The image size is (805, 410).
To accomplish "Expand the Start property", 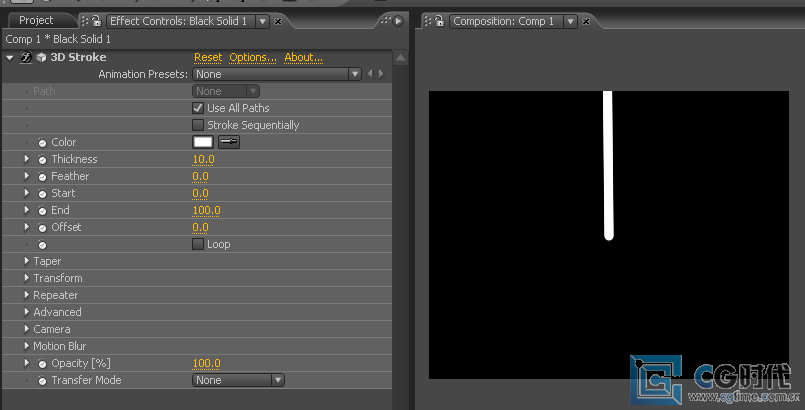I will [27, 193].
